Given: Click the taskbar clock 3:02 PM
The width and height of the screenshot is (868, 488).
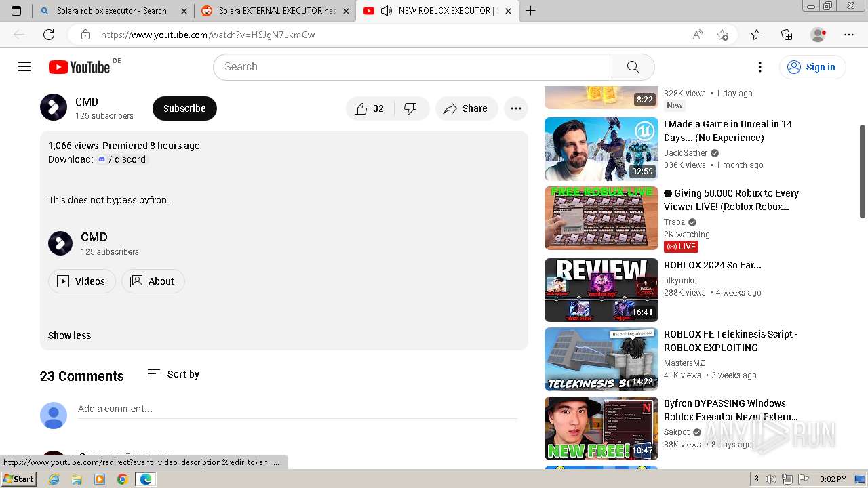Looking at the screenshot, I should (x=833, y=479).
